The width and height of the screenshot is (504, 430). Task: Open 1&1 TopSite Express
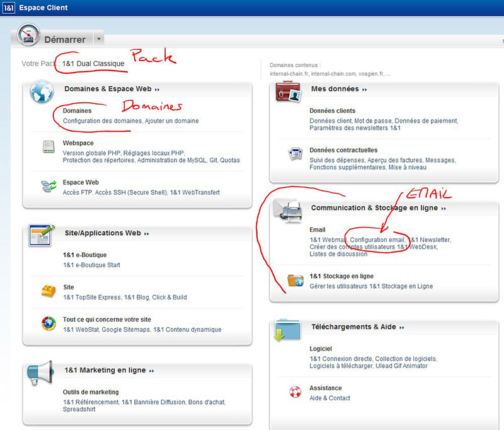click(92, 297)
